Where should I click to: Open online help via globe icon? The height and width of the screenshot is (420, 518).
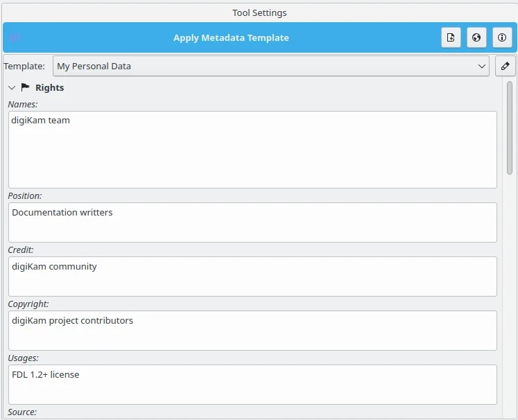476,38
